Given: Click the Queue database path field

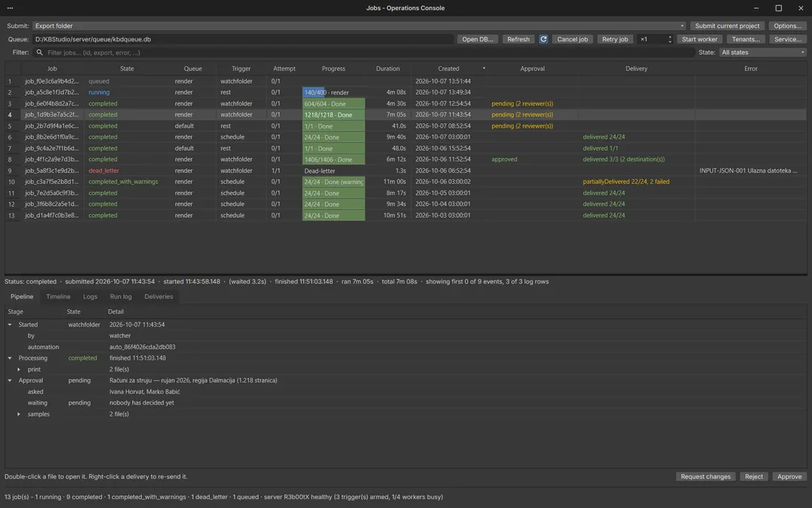Looking at the screenshot, I should pos(243,39).
